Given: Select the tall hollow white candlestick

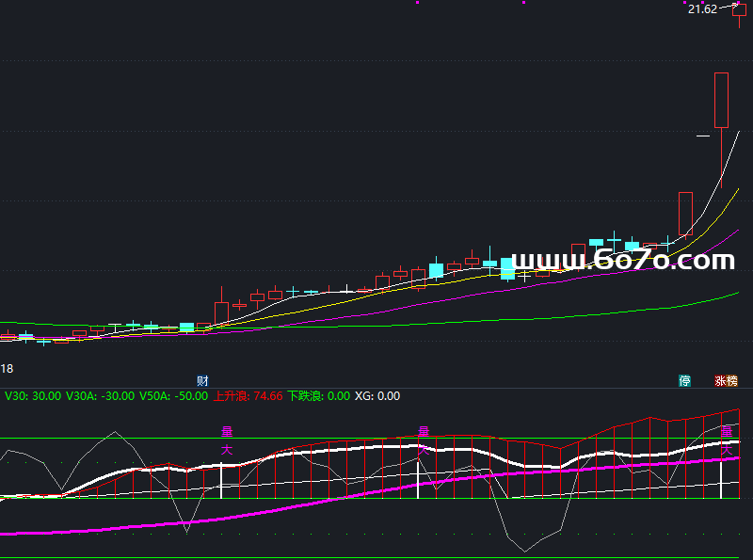Looking at the screenshot, I should coord(722,100).
